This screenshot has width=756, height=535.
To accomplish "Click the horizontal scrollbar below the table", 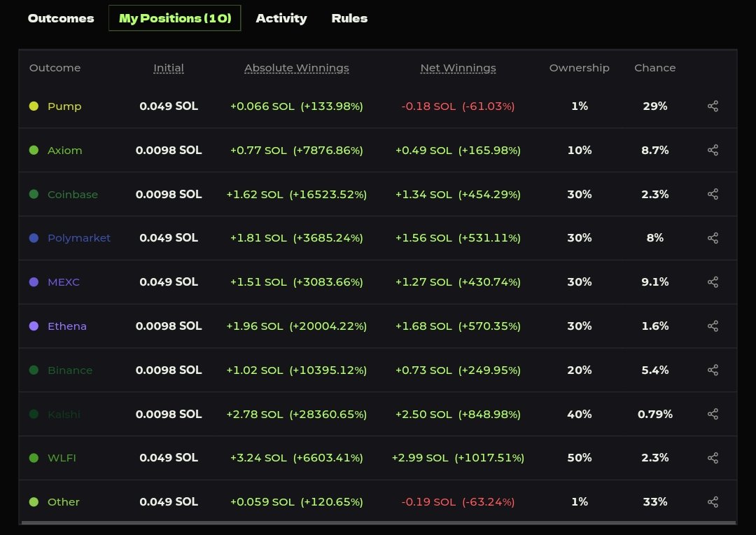I will point(379,522).
